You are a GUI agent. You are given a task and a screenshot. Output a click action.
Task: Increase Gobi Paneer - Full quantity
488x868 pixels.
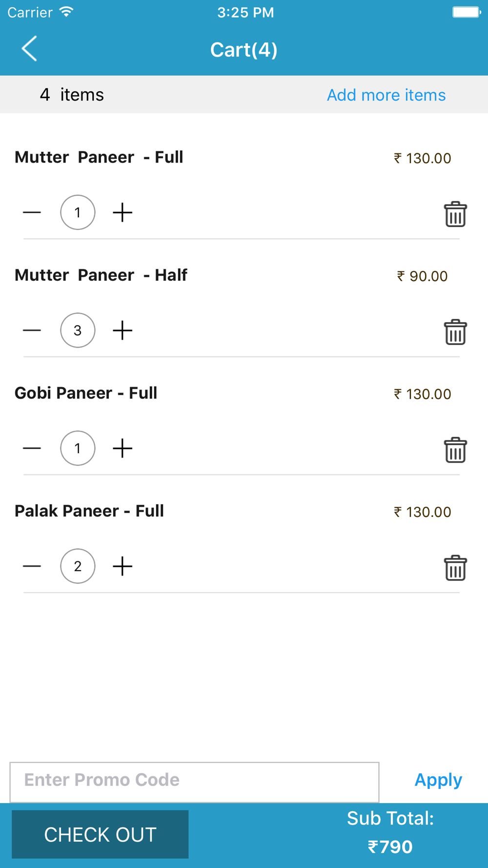point(122,448)
